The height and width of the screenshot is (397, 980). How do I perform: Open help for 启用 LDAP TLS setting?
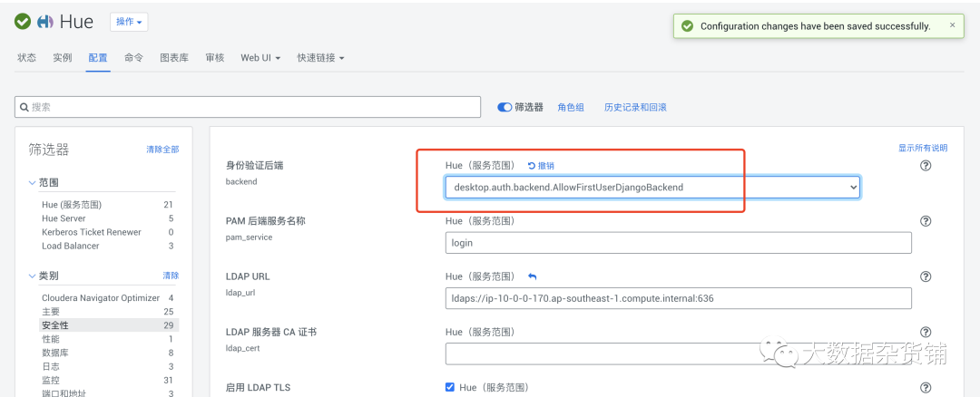926,388
